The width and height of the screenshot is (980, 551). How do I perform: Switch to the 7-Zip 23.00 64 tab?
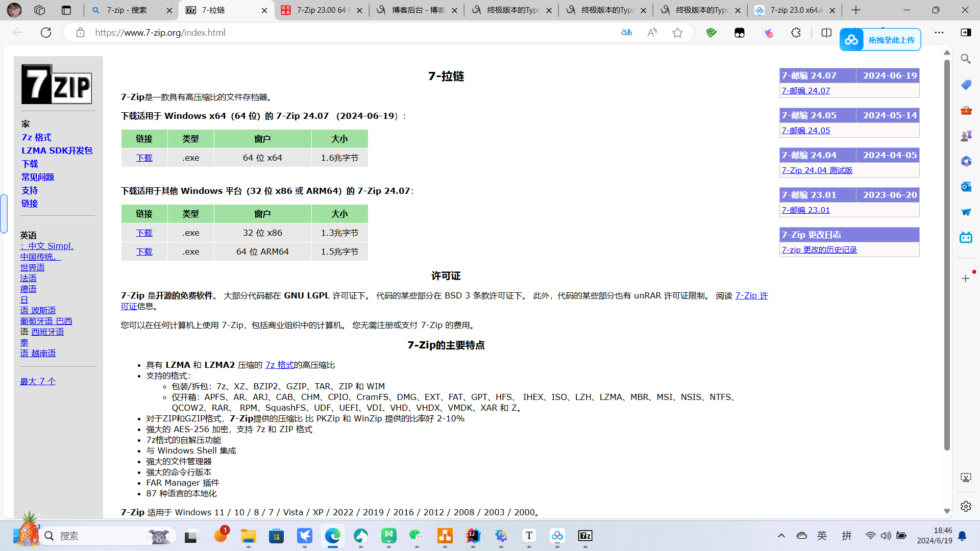pos(321,10)
